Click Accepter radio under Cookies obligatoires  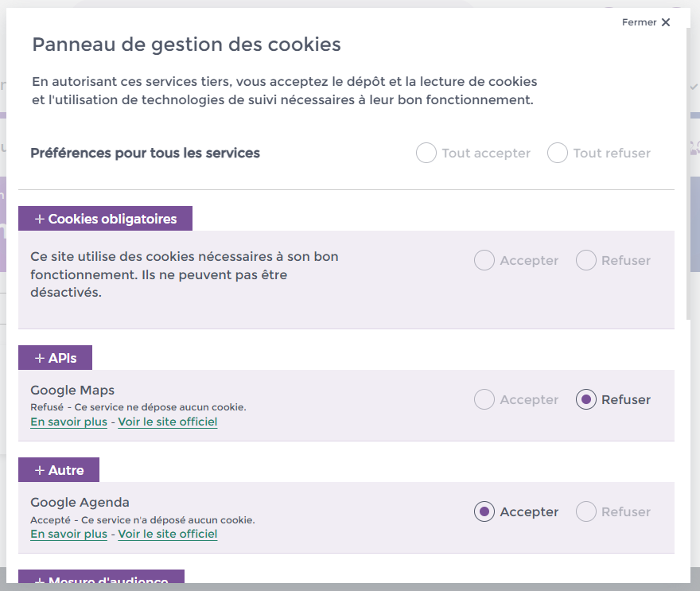(x=484, y=260)
